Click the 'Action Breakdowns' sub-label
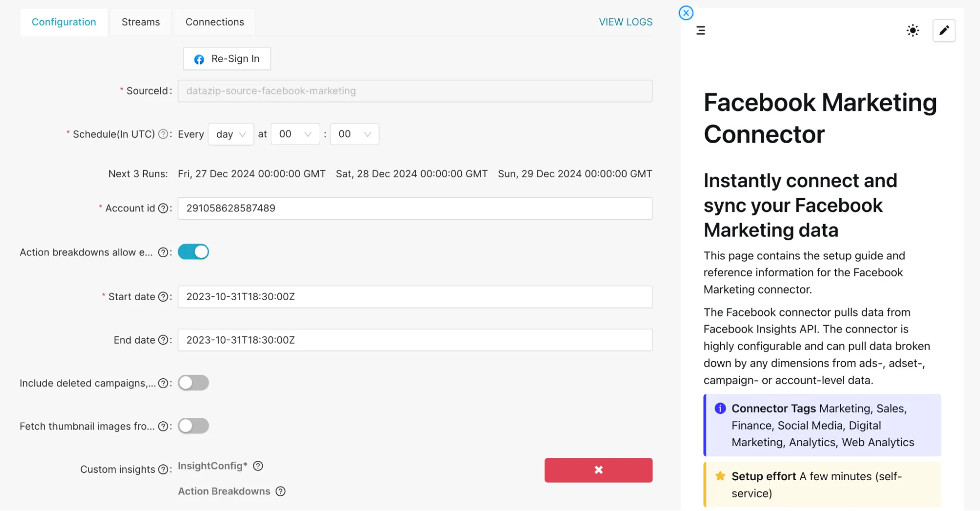980x511 pixels. point(224,491)
